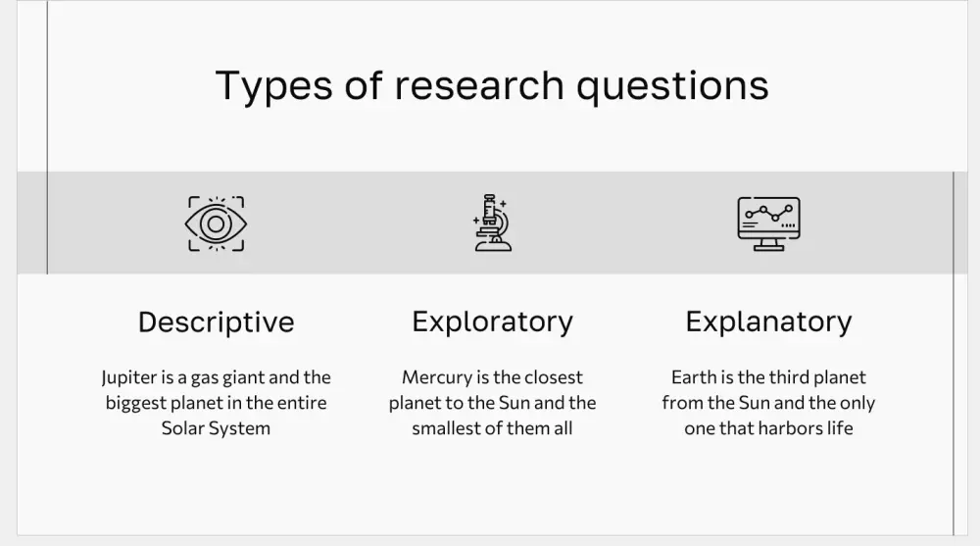Viewport: 980px width, 546px height.
Task: Click the monitor chart icon above Explanatory
Action: pos(768,223)
